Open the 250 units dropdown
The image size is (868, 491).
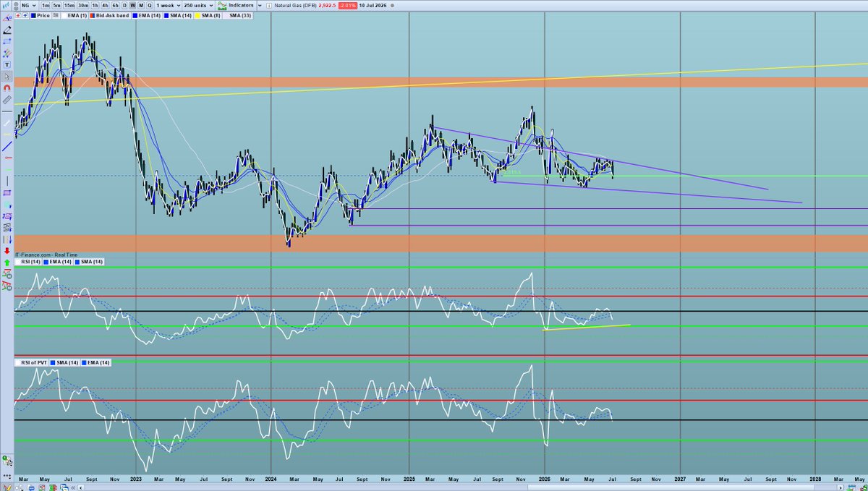[x=198, y=6]
